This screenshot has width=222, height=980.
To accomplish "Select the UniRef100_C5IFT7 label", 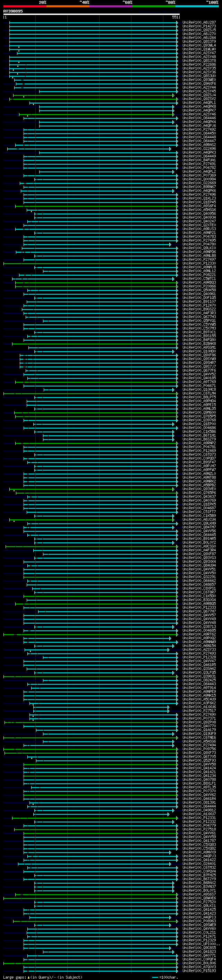I will (x=199, y=512).
